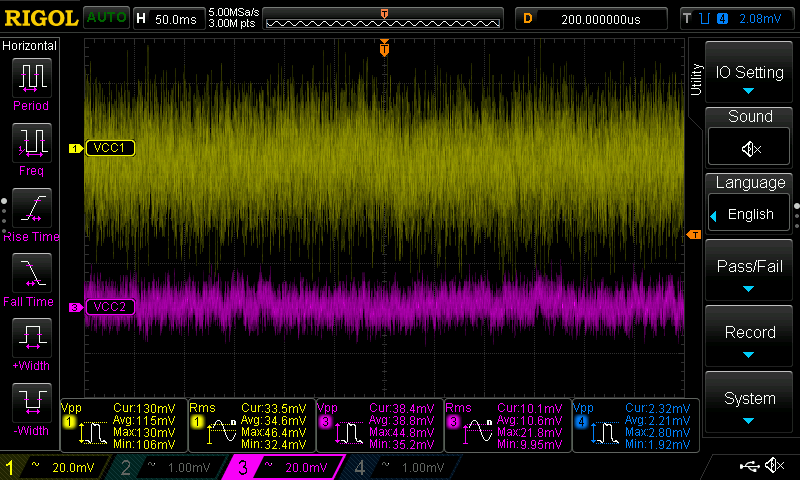Image resolution: width=800 pixels, height=480 pixels.
Task: Click the D 200.000000us delay readout
Action: [x=591, y=19]
